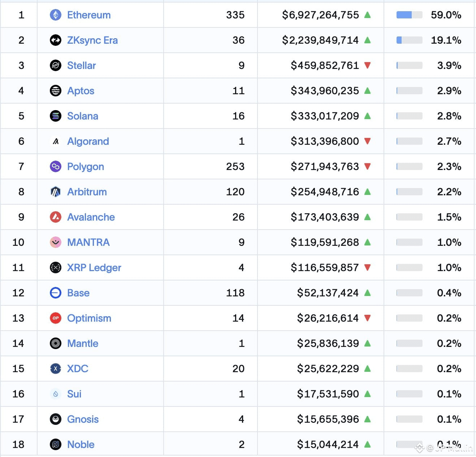This screenshot has width=476, height=457.
Task: Open the XDC network link
Action: click(78, 369)
